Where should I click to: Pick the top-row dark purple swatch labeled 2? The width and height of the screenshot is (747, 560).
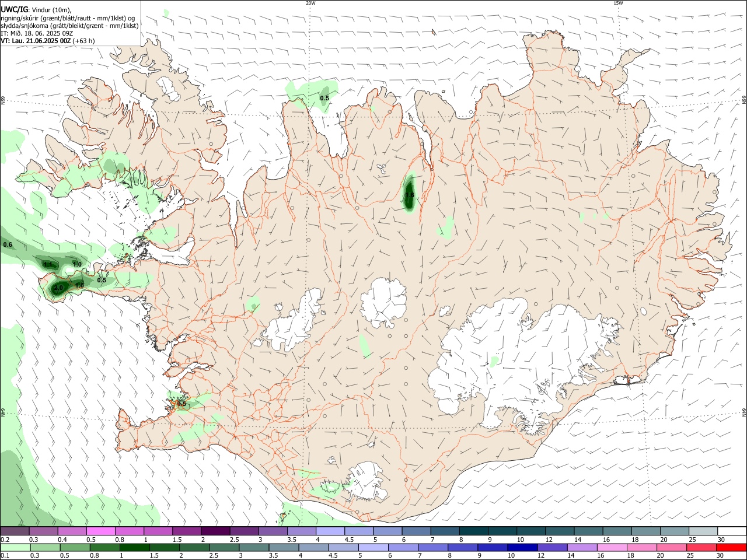(215, 531)
